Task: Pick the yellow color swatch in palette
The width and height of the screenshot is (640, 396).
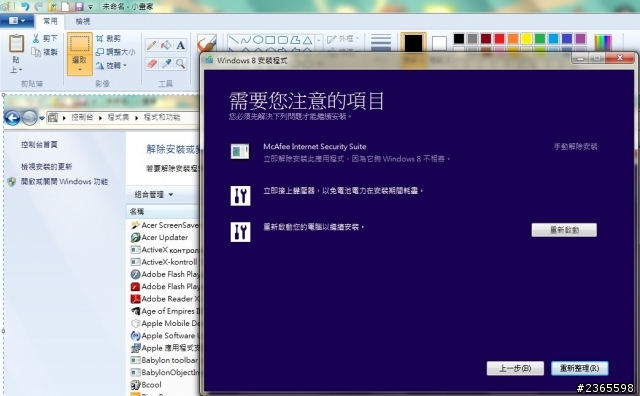Action: (526, 38)
